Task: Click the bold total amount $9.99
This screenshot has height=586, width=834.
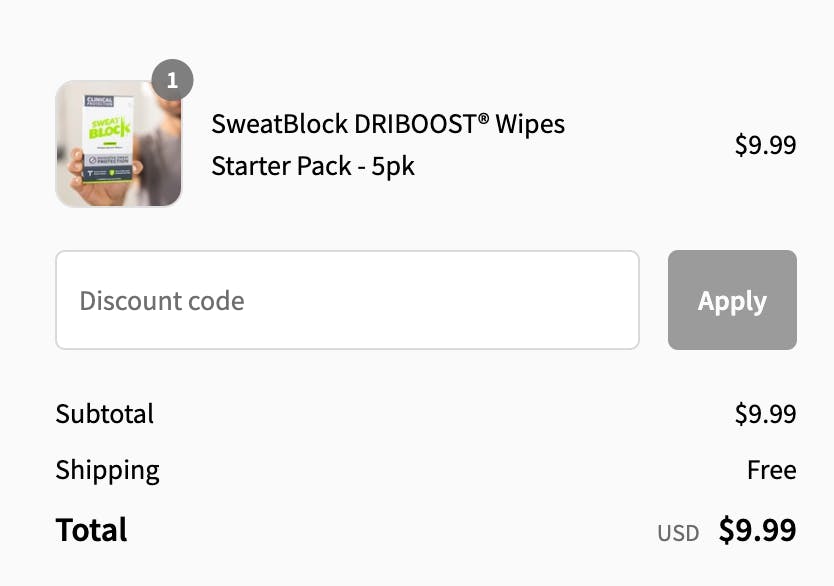Action: pyautogui.click(x=757, y=530)
